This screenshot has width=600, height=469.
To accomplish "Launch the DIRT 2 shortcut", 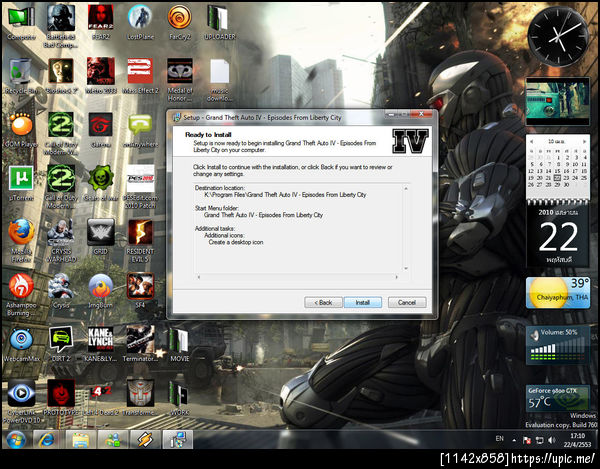I will pyautogui.click(x=60, y=344).
